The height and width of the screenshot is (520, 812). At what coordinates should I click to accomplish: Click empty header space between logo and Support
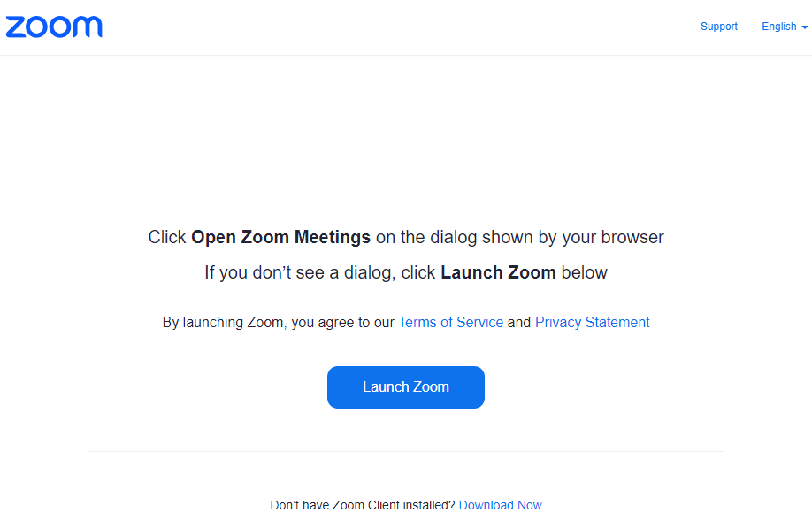(x=398, y=27)
